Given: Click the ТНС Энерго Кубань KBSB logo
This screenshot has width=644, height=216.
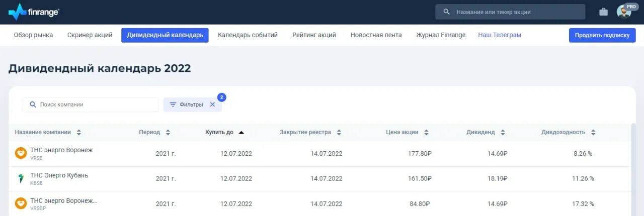Looking at the screenshot, I should click(x=21, y=178).
